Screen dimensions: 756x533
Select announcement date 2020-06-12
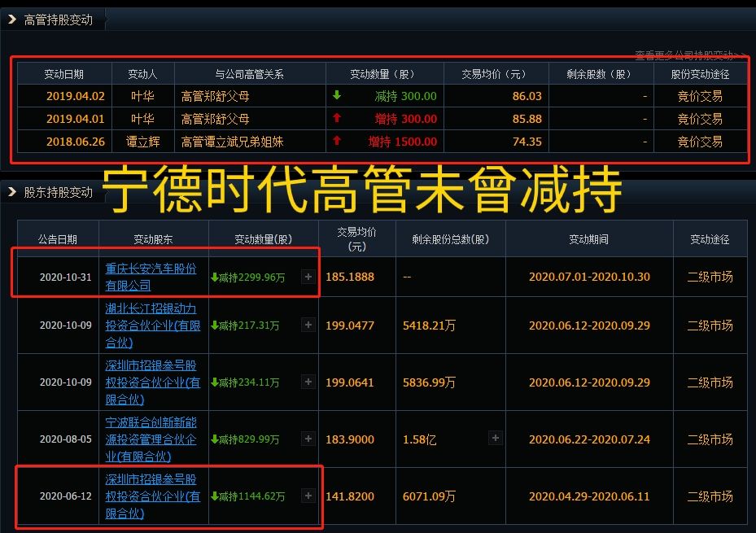coord(66,496)
